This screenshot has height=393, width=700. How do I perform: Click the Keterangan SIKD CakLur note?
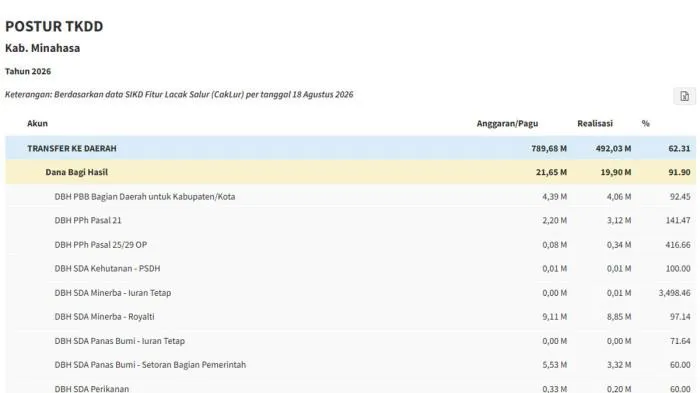[x=179, y=94]
